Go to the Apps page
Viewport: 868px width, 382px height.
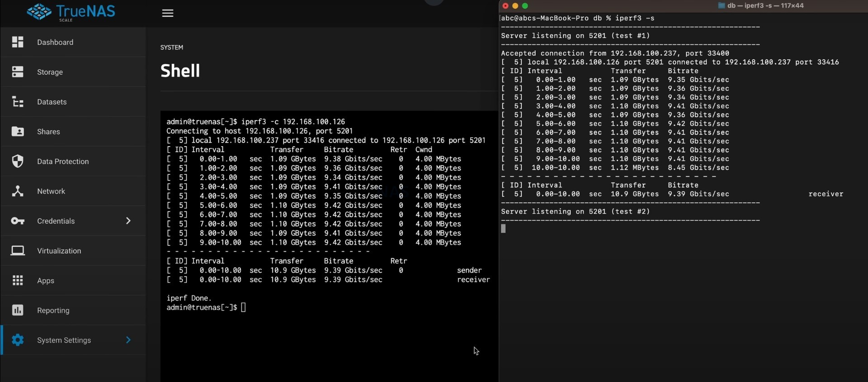(73, 281)
